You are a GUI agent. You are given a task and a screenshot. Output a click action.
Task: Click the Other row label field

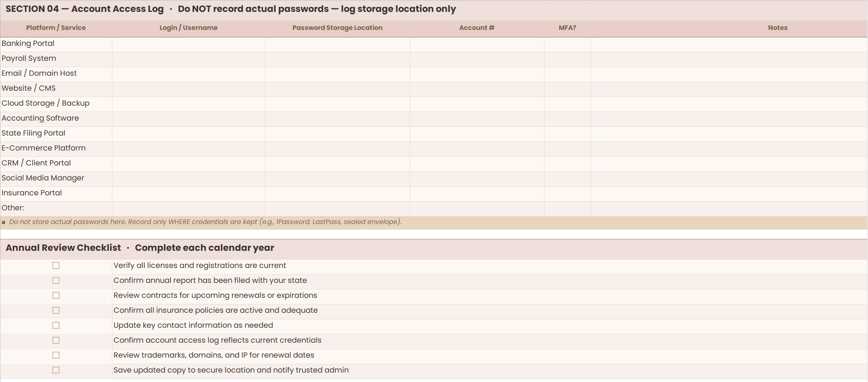56,208
